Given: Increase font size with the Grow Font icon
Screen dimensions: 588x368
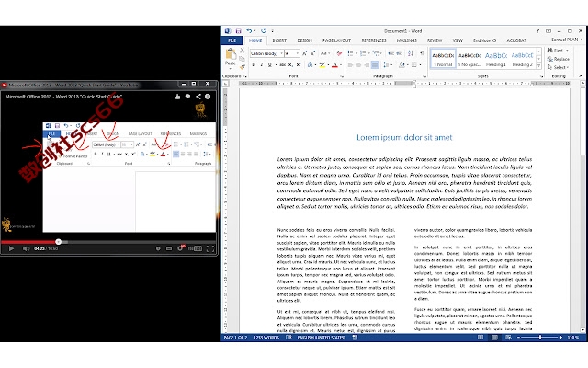Looking at the screenshot, I should pyautogui.click(x=304, y=53).
